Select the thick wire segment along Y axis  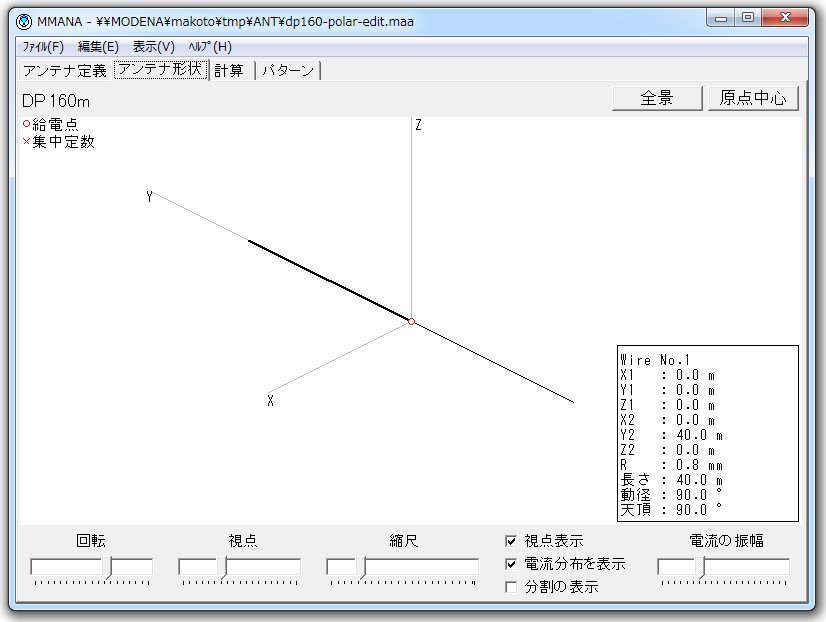tap(328, 280)
